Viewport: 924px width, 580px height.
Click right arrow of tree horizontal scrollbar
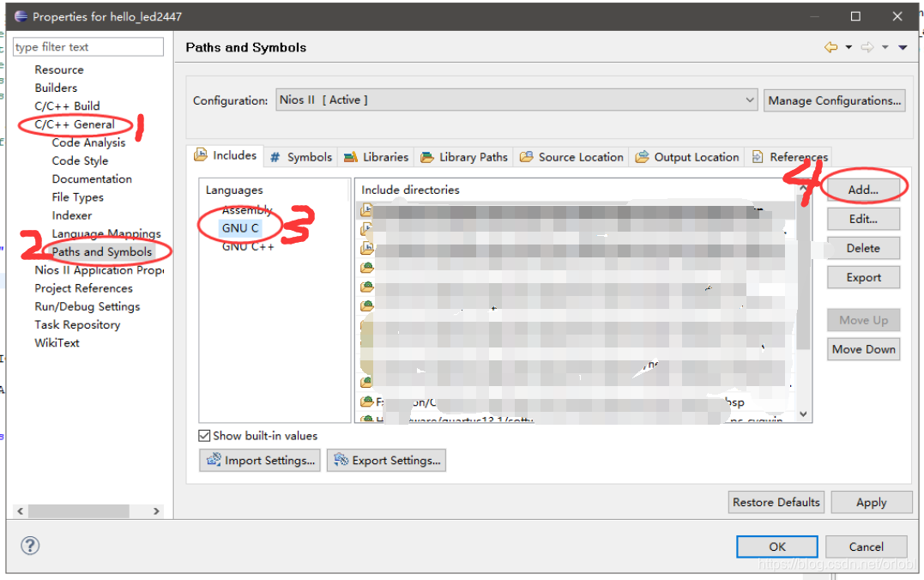[156, 511]
